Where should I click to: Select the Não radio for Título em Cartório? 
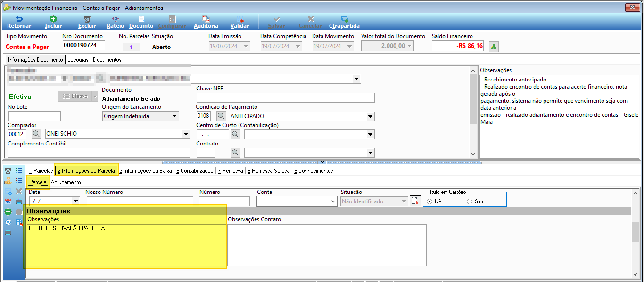coord(429,201)
